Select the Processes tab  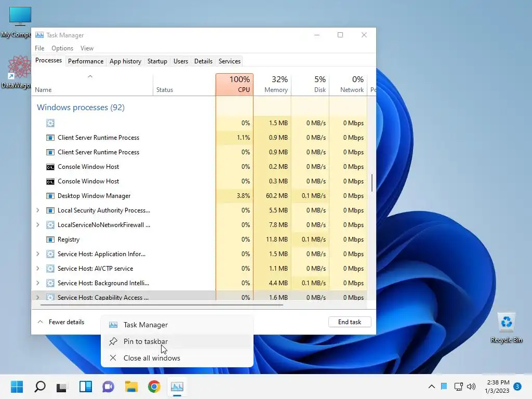pyautogui.click(x=48, y=60)
